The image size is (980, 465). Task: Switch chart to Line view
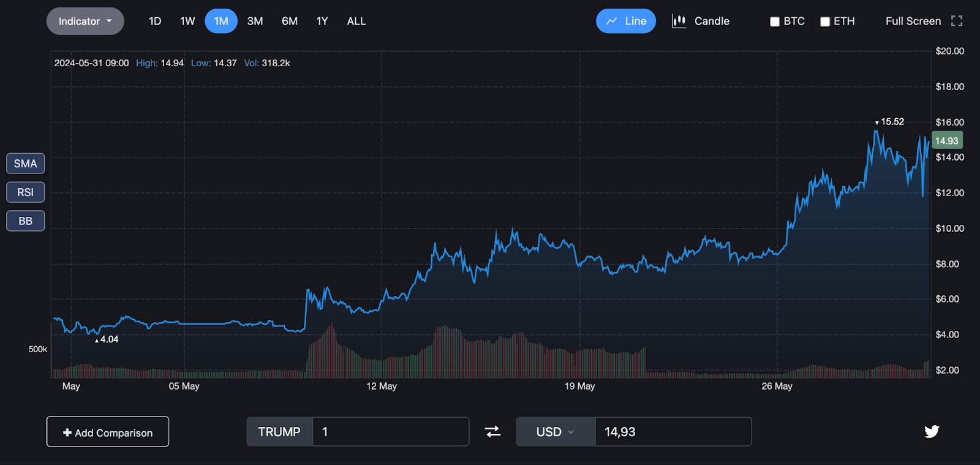click(x=626, y=21)
